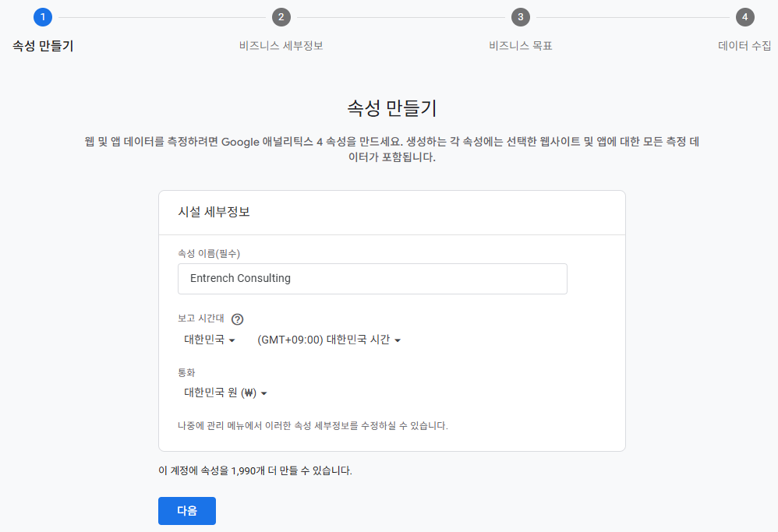Open help icon beside 보고 시간대

(238, 319)
